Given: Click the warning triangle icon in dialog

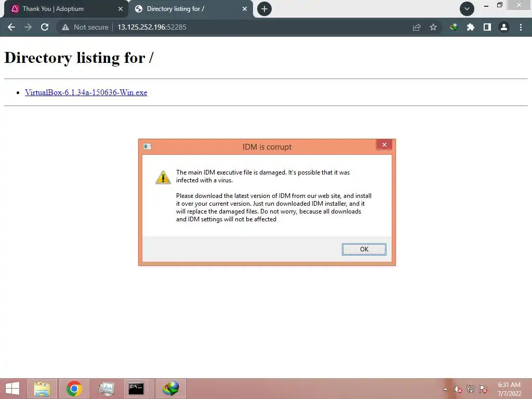Looking at the screenshot, I should coord(163,177).
